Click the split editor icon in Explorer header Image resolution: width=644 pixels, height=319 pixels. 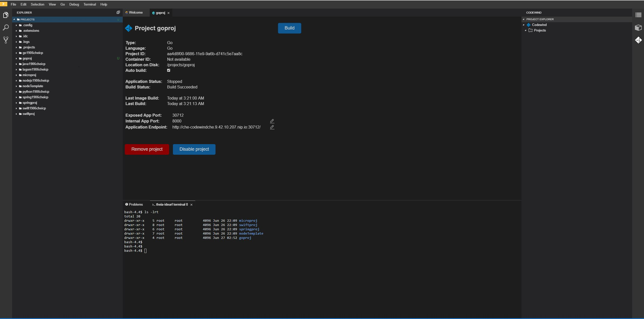pos(118,12)
